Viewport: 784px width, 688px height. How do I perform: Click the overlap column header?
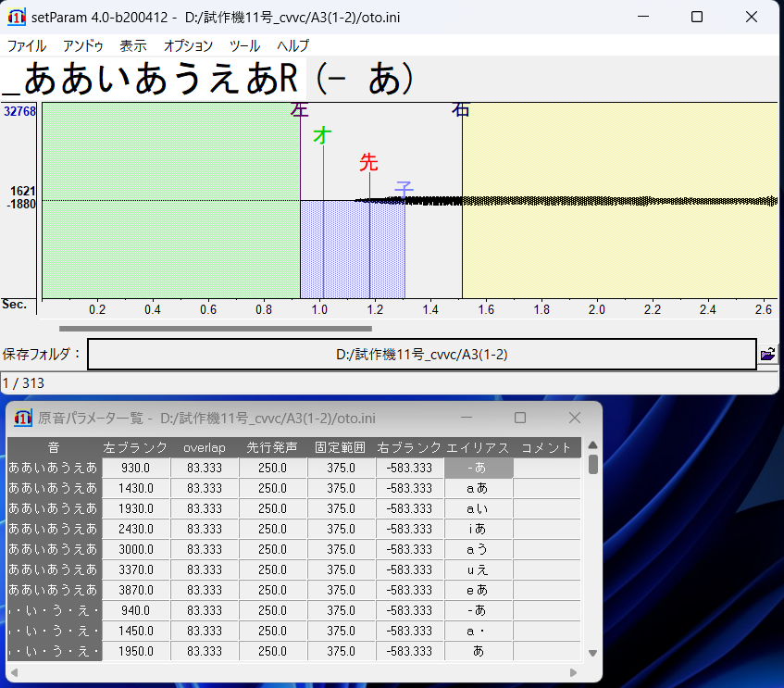coord(204,447)
